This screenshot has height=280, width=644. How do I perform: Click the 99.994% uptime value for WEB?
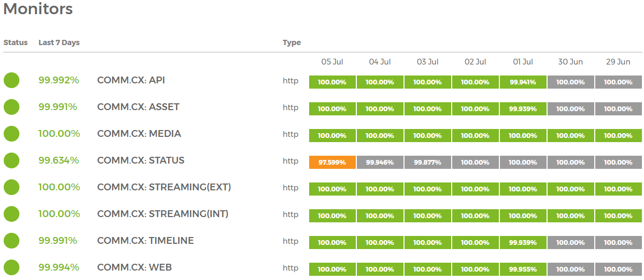(59, 267)
